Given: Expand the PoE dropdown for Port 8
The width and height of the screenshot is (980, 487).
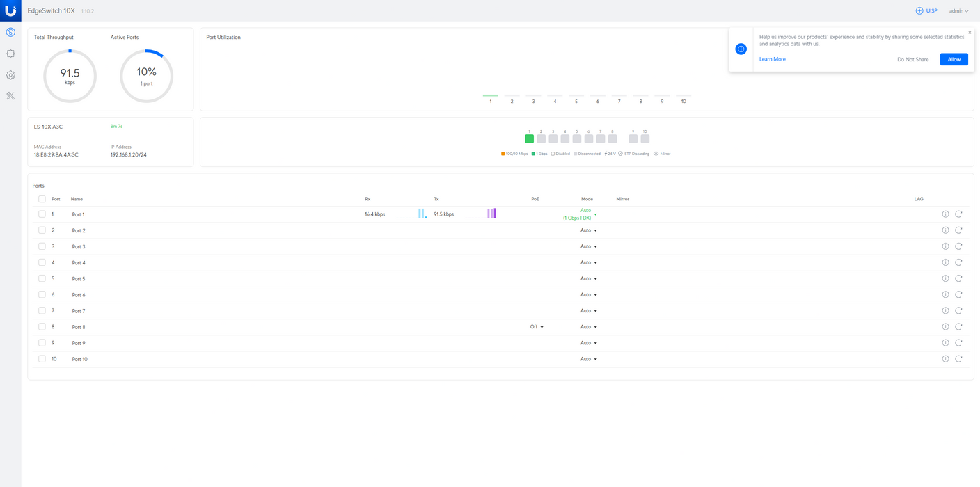Looking at the screenshot, I should point(537,327).
